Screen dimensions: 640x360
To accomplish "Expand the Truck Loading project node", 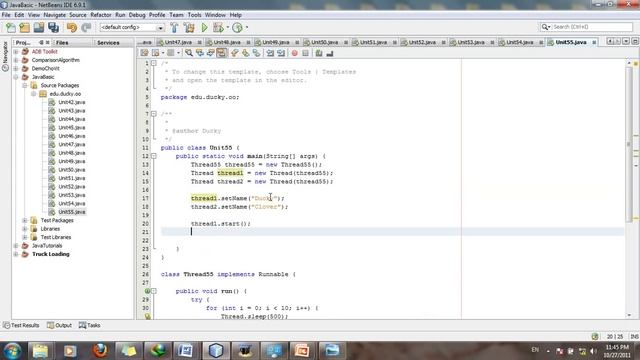I will pyautogui.click(x=16, y=254).
